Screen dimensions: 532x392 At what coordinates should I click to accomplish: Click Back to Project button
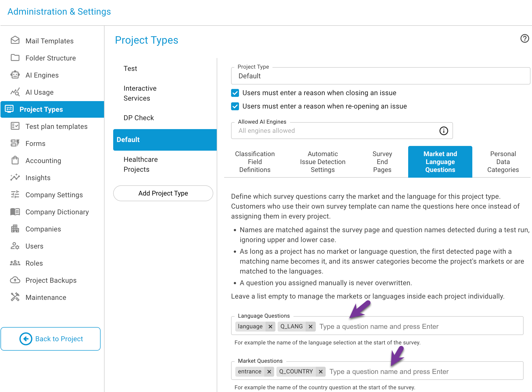point(51,339)
